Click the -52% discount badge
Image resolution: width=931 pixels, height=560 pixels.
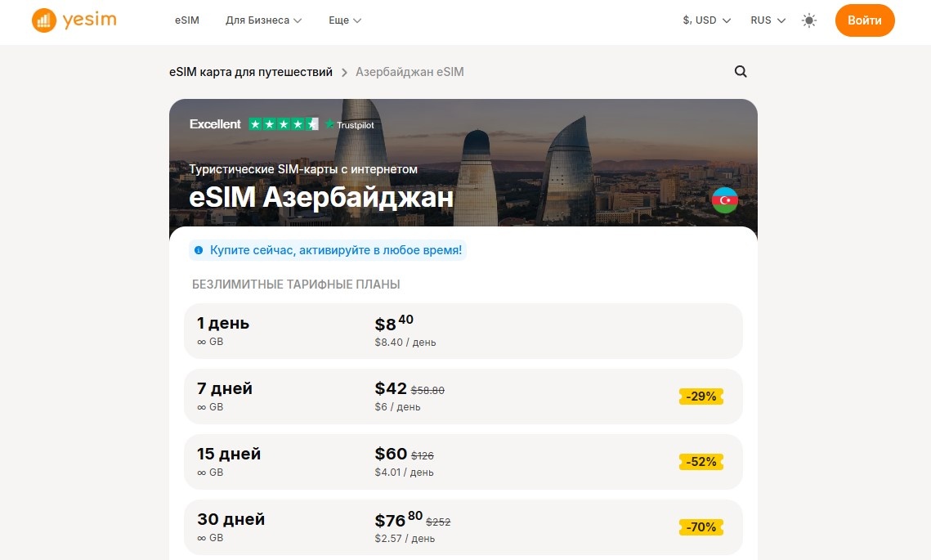pos(701,461)
